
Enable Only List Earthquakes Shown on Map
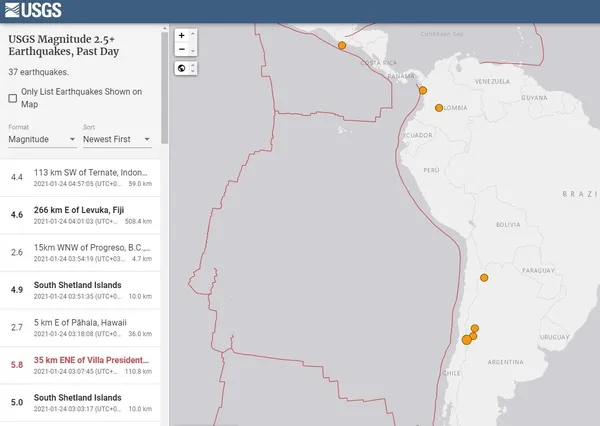pos(12,98)
